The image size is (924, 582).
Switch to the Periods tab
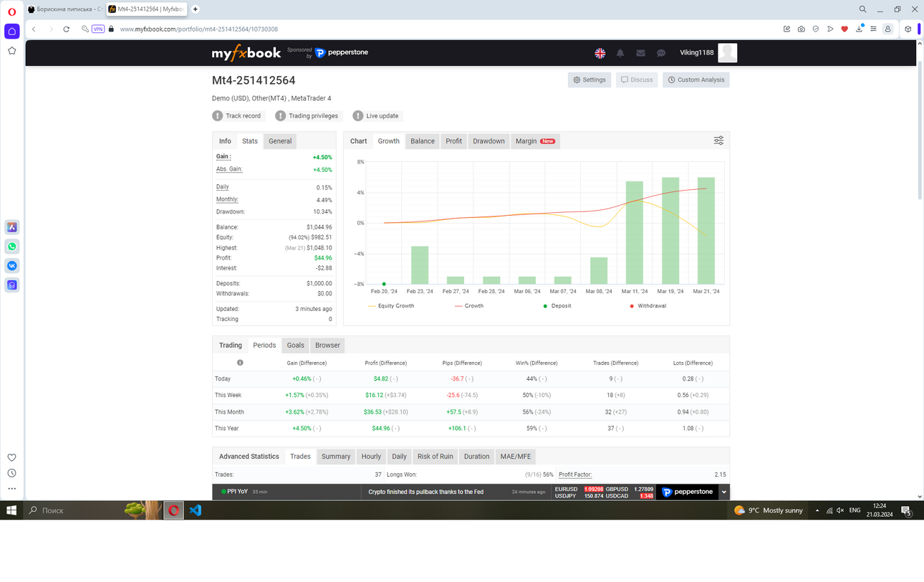pos(264,345)
